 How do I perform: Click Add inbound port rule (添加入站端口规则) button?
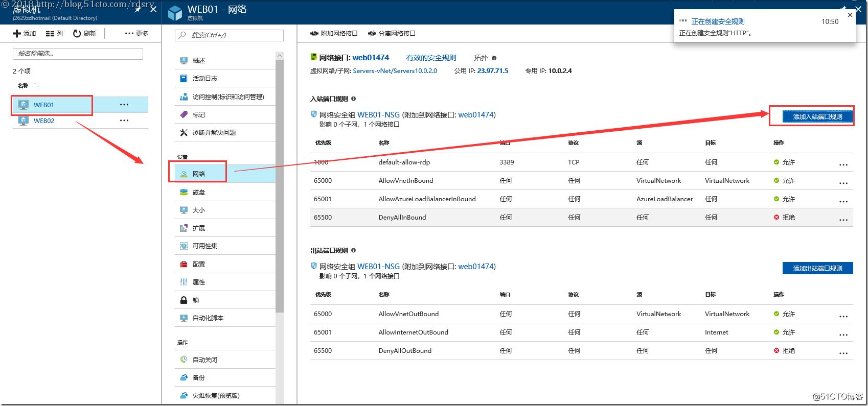pos(817,116)
